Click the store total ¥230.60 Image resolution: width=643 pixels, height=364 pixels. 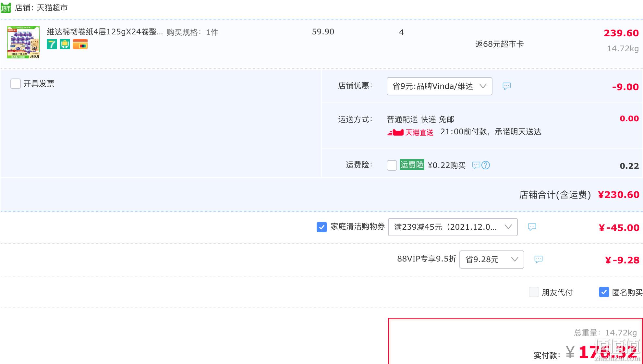[618, 195]
